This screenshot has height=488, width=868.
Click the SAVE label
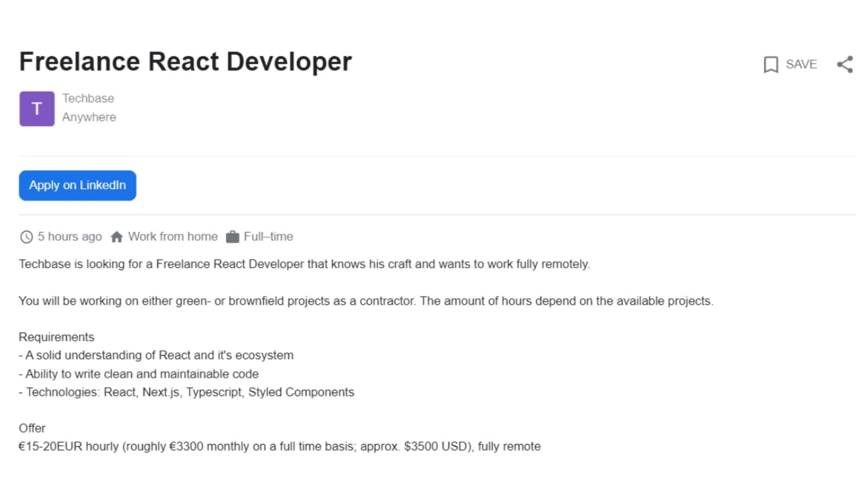coord(801,65)
